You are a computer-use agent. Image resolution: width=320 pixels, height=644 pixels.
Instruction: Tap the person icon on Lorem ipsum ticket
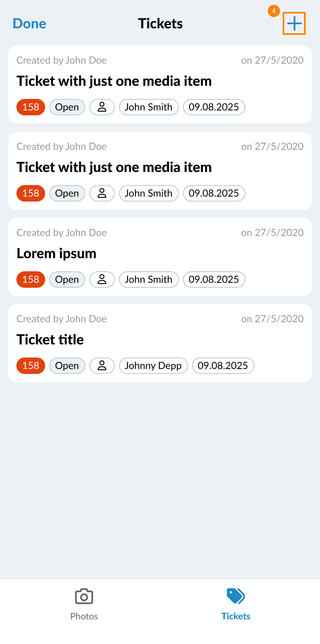(102, 280)
